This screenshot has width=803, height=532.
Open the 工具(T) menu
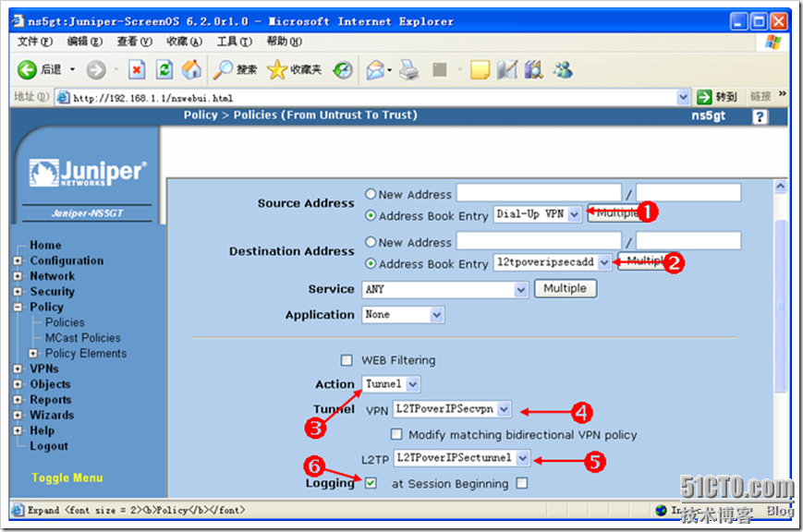(x=234, y=42)
